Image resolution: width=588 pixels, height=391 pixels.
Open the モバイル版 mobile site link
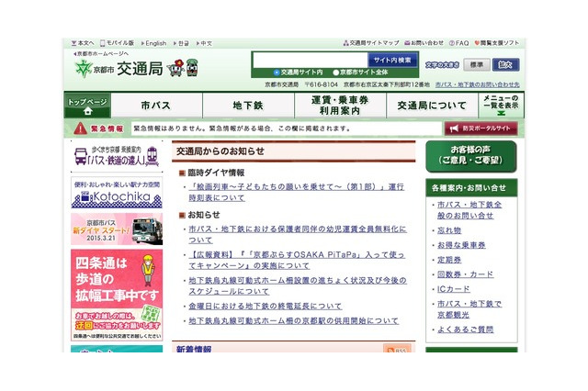117,43
